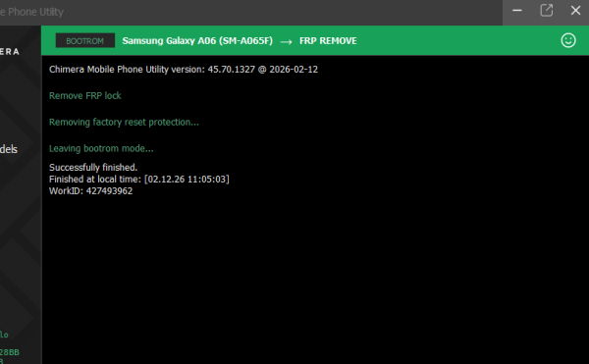Click the 'Remove FRP lock' log line
The width and height of the screenshot is (589, 364).
[x=84, y=96]
